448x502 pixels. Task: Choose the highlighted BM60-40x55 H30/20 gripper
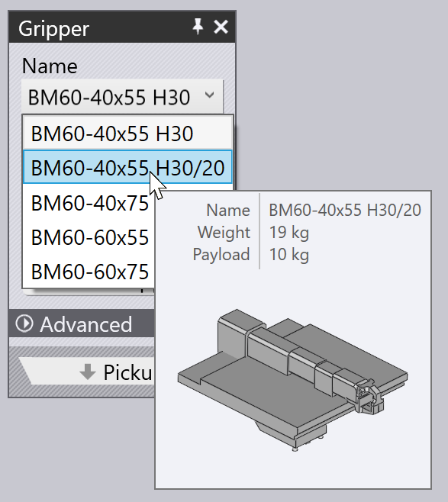click(x=127, y=167)
